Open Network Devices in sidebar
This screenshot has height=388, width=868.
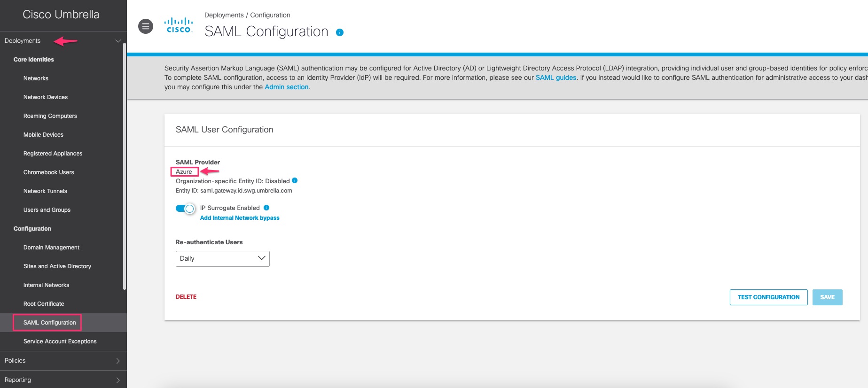click(x=46, y=97)
